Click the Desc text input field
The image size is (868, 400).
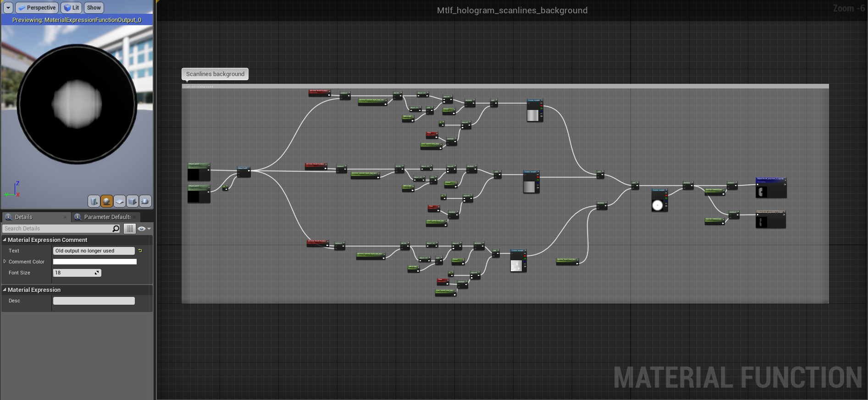click(94, 301)
